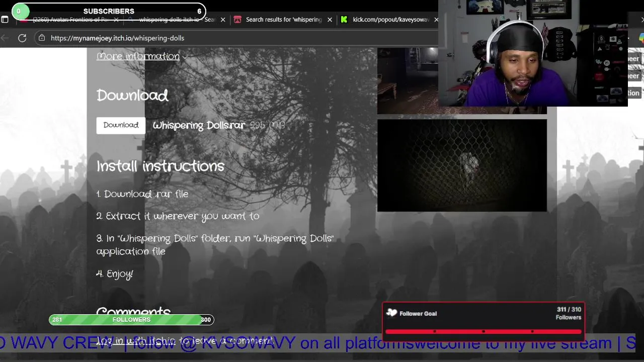Open the tab actions menu icon
Viewport: 644px width, 362px height.
[5, 20]
